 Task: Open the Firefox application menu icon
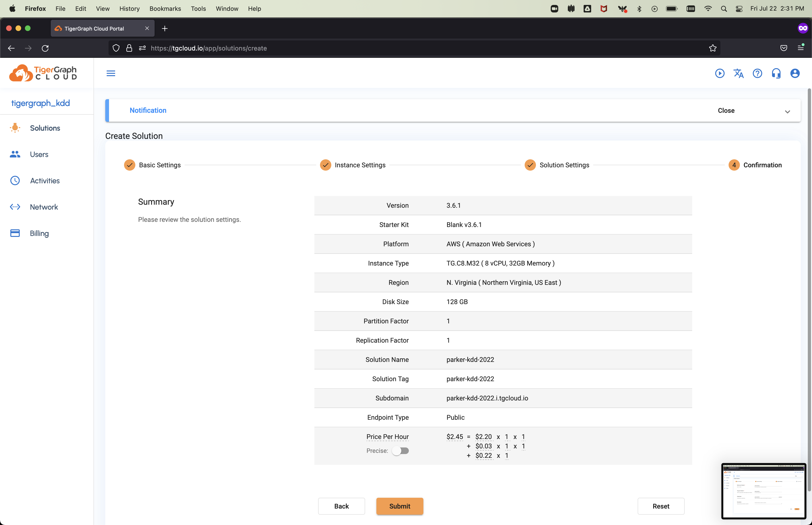[x=800, y=48]
